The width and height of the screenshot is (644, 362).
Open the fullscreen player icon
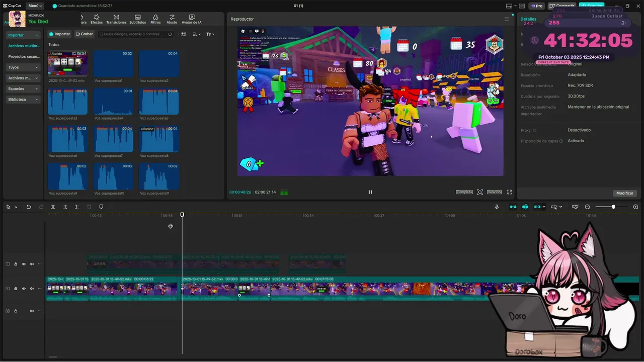[509, 192]
